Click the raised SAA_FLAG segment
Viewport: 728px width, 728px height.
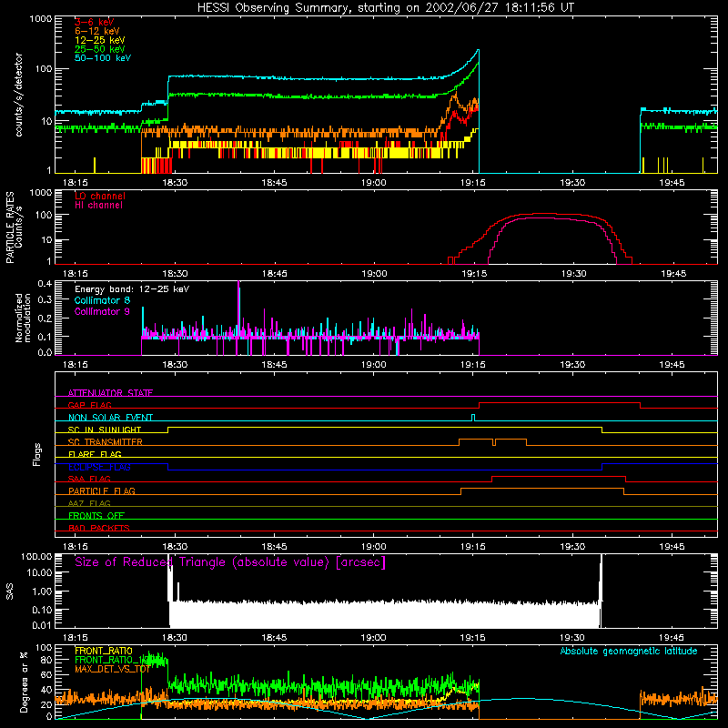[559, 477]
